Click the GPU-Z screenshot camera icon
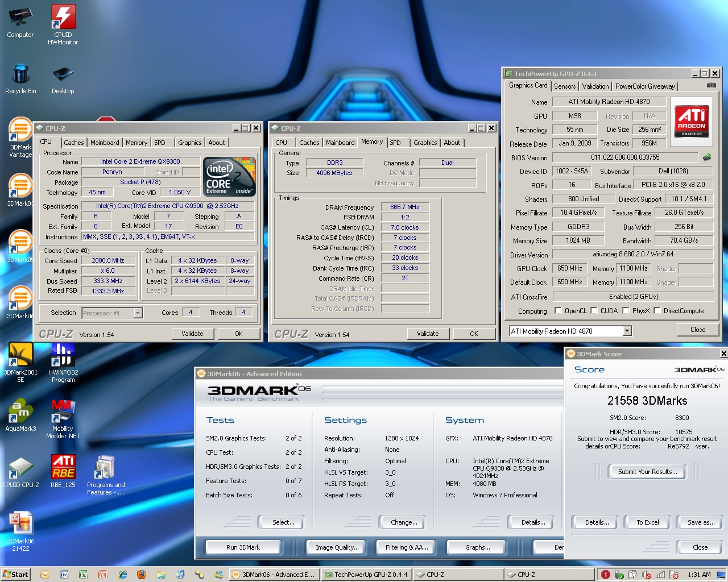 pos(711,85)
